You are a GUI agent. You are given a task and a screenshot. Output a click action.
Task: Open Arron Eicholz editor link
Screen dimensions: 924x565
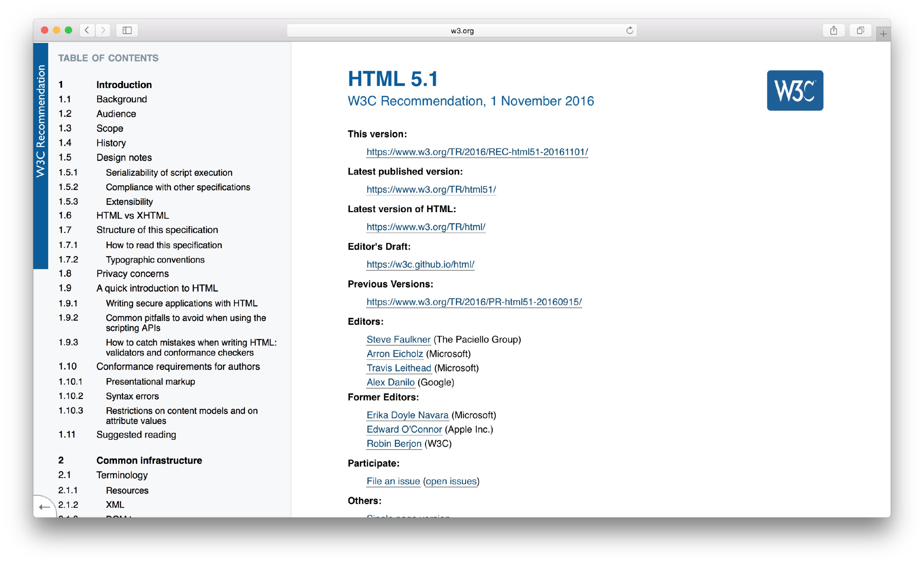point(395,354)
